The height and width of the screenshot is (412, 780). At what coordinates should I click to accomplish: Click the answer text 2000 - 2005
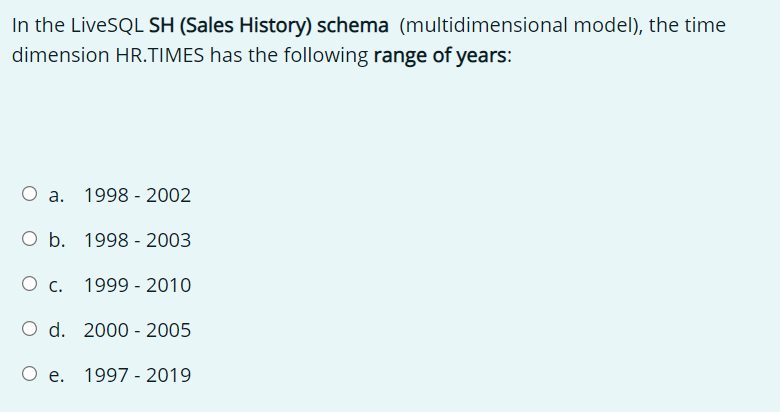pos(137,330)
